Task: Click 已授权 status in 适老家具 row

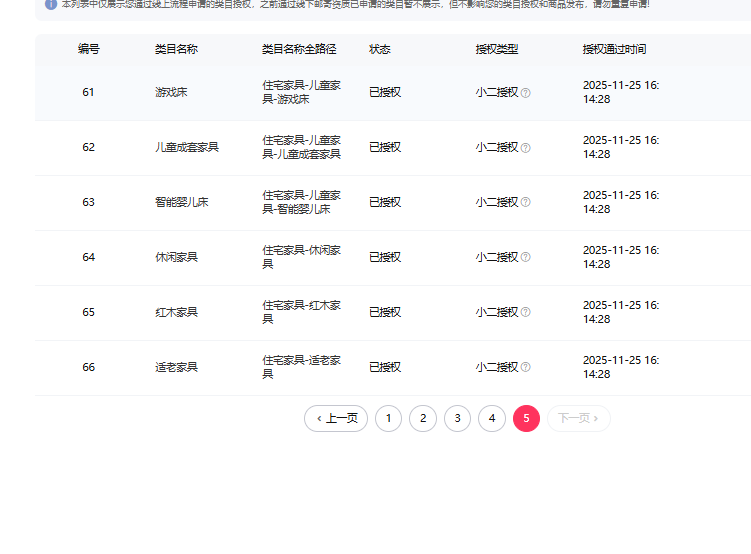Action: (385, 367)
